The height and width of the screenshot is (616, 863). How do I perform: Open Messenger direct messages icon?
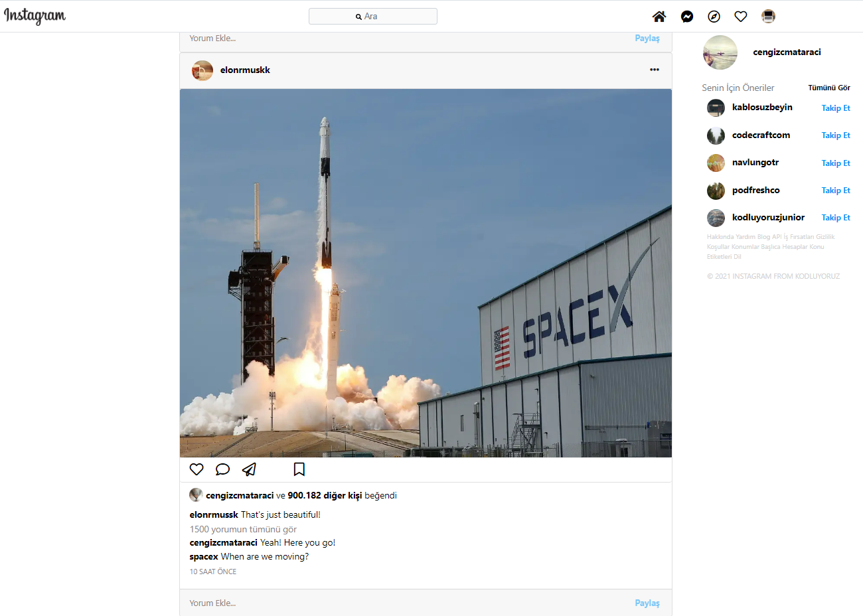click(687, 17)
